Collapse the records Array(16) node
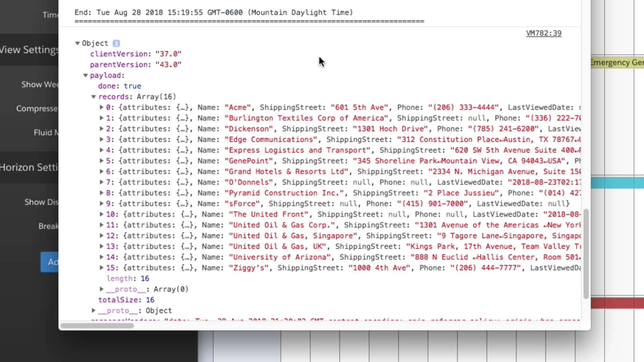 (x=93, y=97)
